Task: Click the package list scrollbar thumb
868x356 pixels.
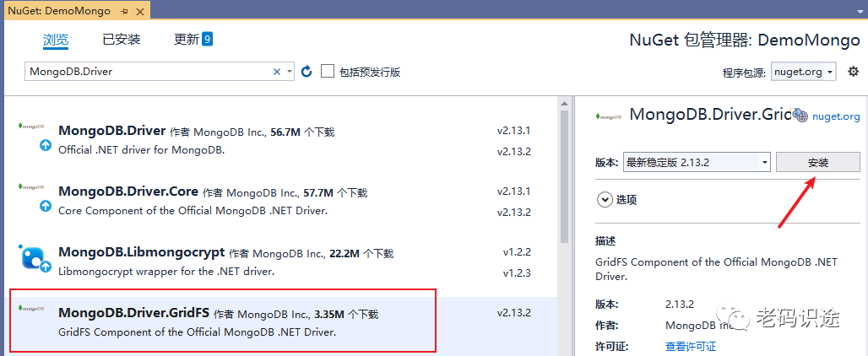Action: pyautogui.click(x=564, y=176)
